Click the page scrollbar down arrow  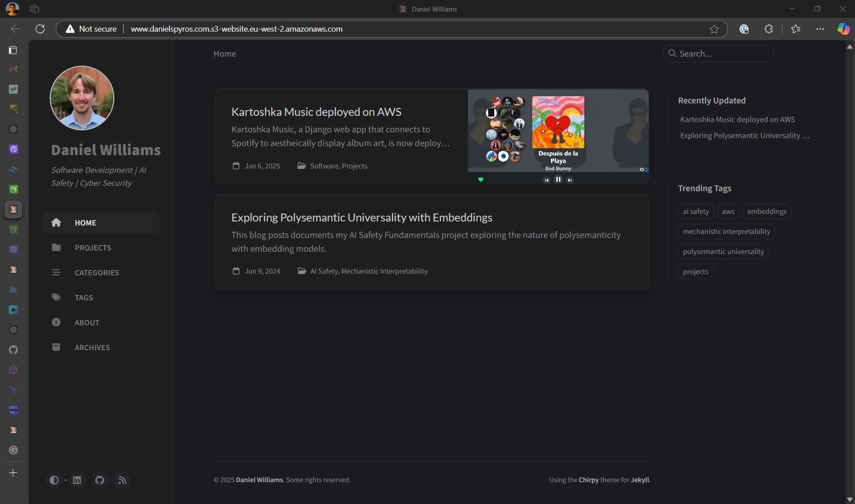pyautogui.click(x=850, y=500)
